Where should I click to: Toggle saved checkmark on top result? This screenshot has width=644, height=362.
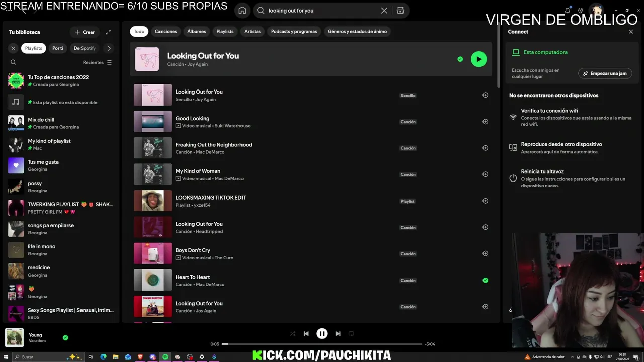pyautogui.click(x=460, y=59)
